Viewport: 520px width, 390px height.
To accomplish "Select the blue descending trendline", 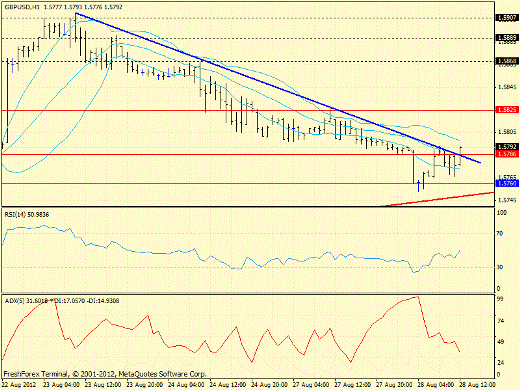I will [278, 88].
